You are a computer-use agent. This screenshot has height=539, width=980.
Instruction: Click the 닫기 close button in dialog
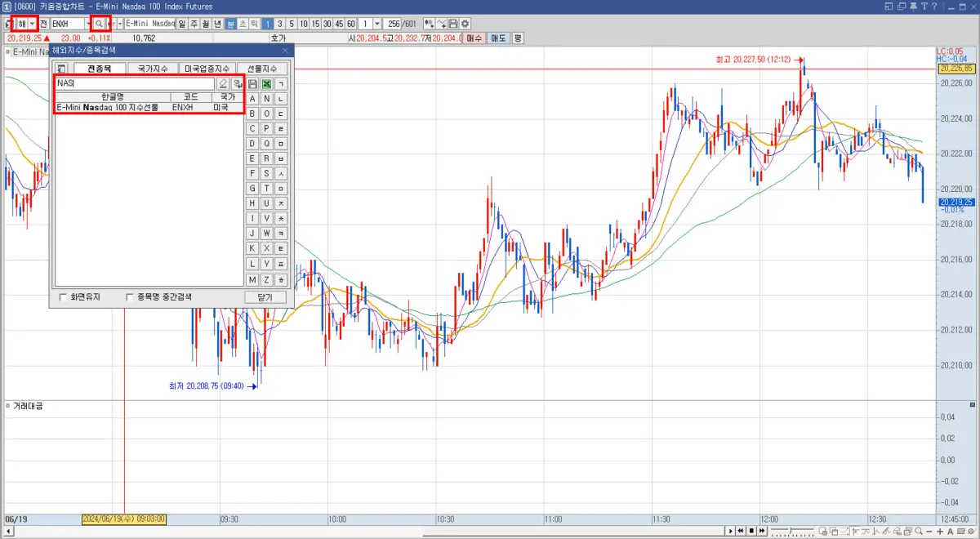(x=265, y=297)
